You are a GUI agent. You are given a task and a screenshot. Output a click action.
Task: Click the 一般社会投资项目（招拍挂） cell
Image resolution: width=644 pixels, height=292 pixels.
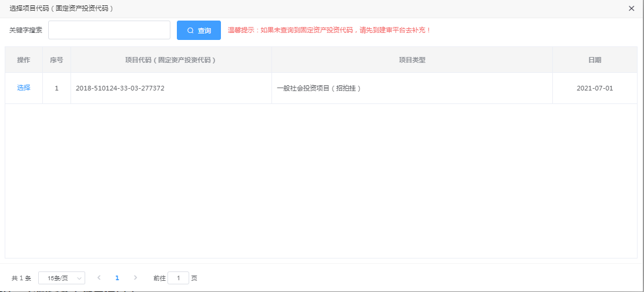coord(412,88)
